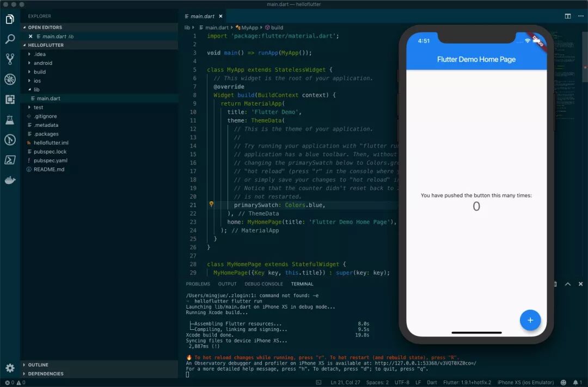The width and height of the screenshot is (588, 387).
Task: Close main.dart in Open Editors list
Action: (30, 36)
